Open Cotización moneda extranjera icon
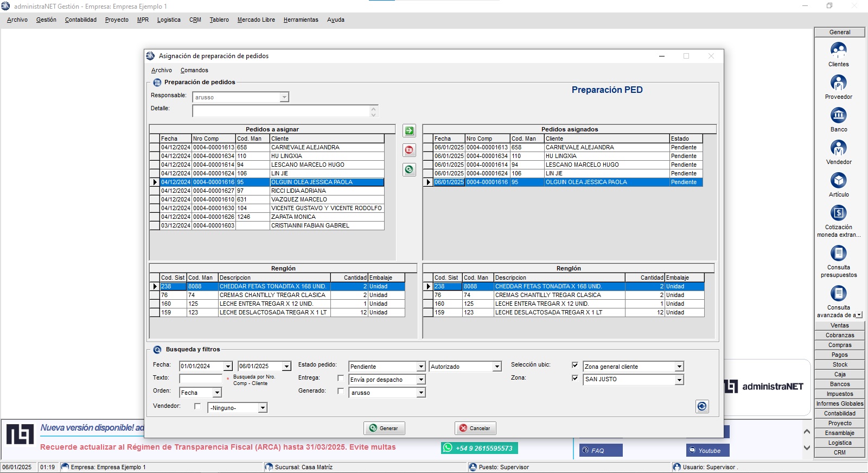The image size is (868, 473). point(838,213)
